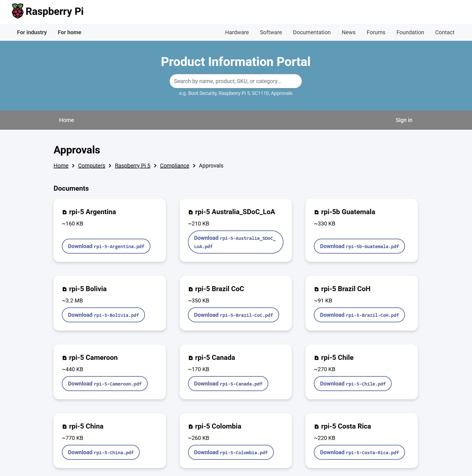Download the rpi-5-China.pdf document
The image size is (472, 476).
pos(100,452)
